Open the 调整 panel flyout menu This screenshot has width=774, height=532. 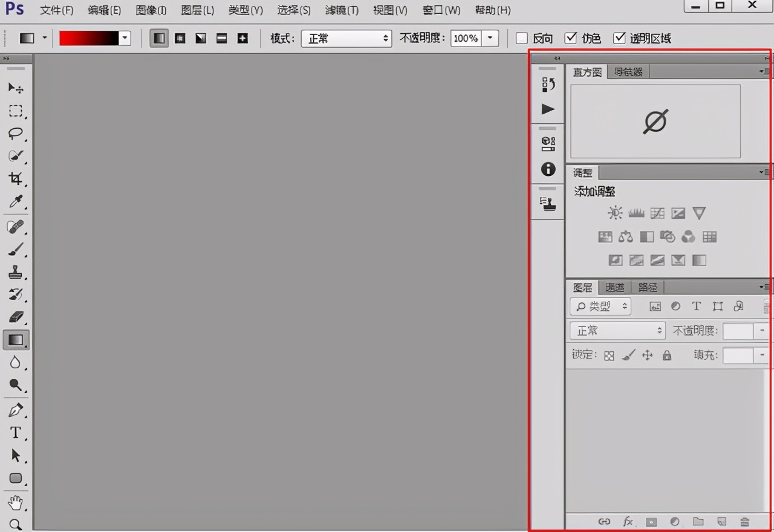[x=765, y=173]
